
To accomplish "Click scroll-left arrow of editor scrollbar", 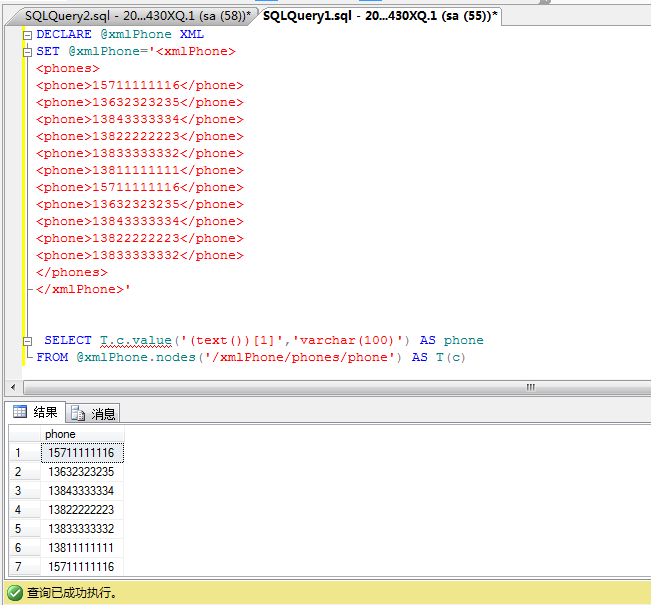I will [x=14, y=387].
